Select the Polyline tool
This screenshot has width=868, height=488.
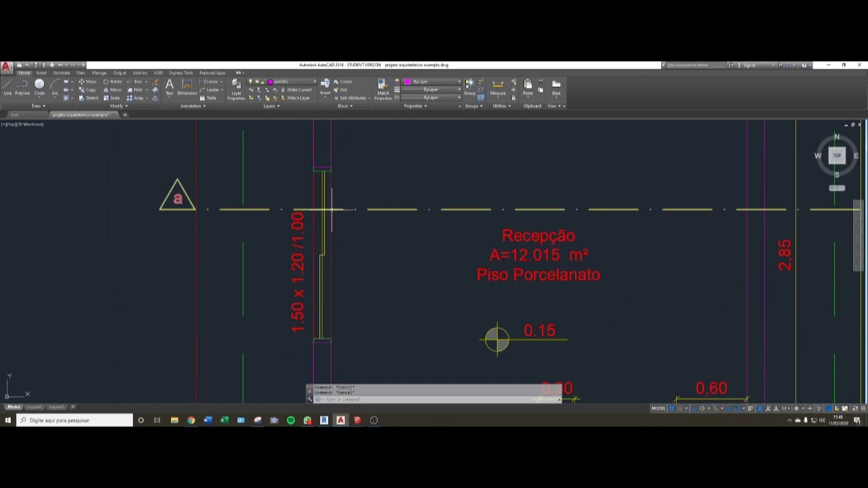tap(22, 87)
